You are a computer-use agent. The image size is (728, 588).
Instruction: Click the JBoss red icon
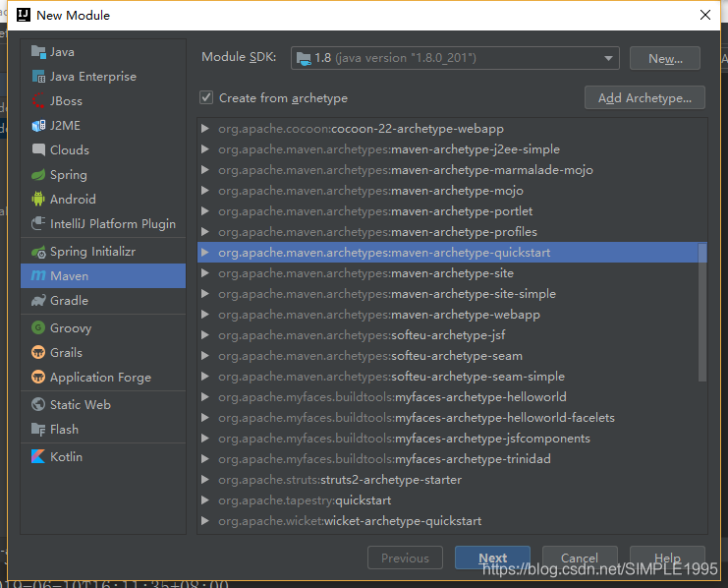(38, 101)
